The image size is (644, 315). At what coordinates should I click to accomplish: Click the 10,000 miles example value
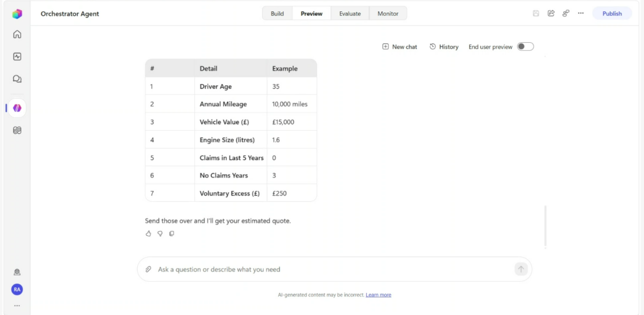[x=289, y=104]
